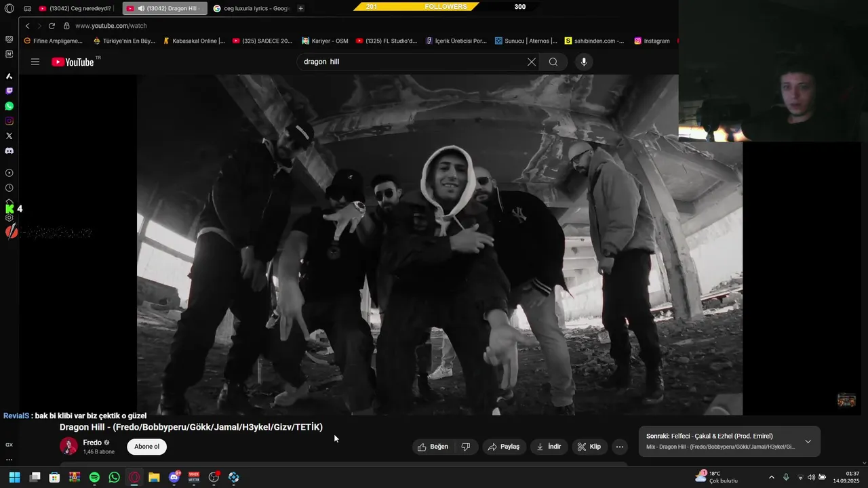
Task: Open WhatsApp from the taskbar
Action: coord(114,477)
